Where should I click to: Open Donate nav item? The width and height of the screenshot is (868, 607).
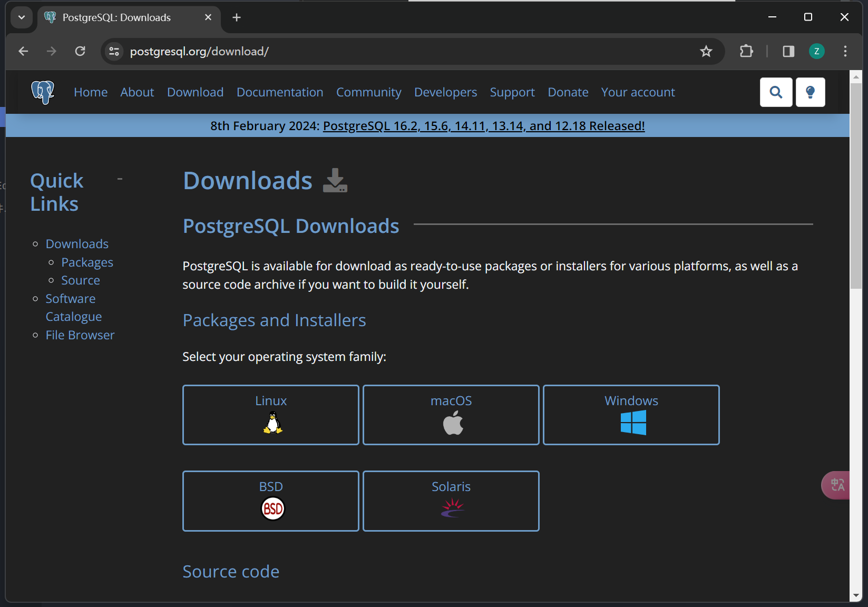(568, 92)
